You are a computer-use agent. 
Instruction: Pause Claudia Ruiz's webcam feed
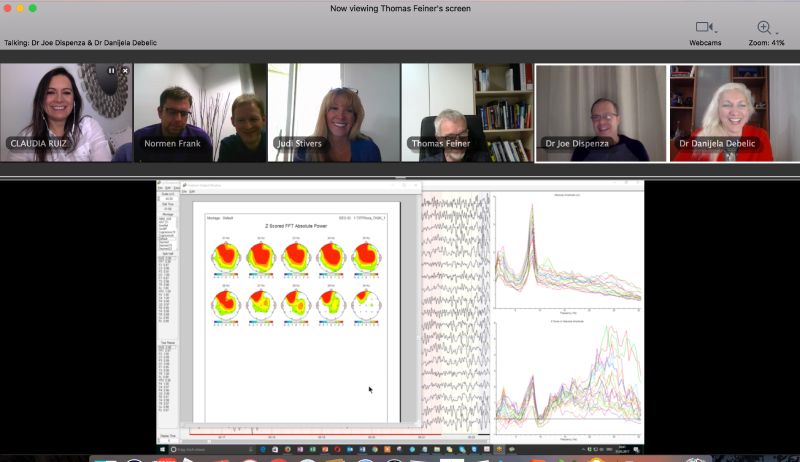tap(111, 71)
